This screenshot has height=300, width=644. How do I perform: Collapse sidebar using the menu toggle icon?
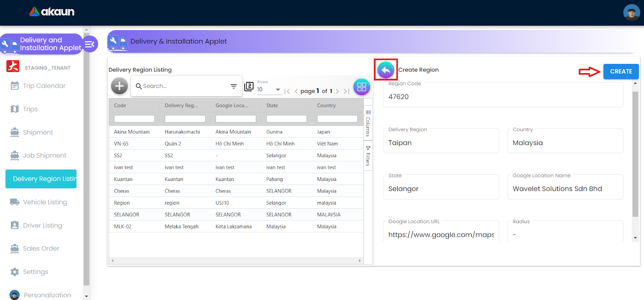point(90,44)
